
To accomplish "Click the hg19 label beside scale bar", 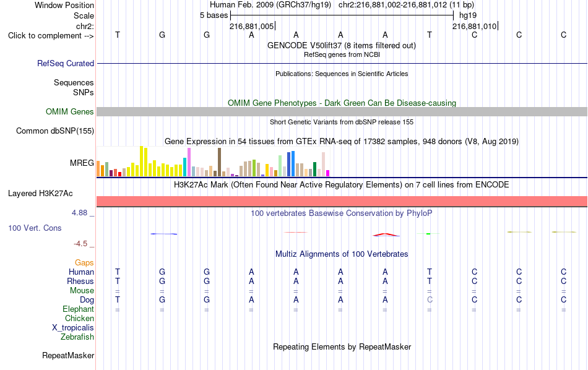I will tap(468, 15).
